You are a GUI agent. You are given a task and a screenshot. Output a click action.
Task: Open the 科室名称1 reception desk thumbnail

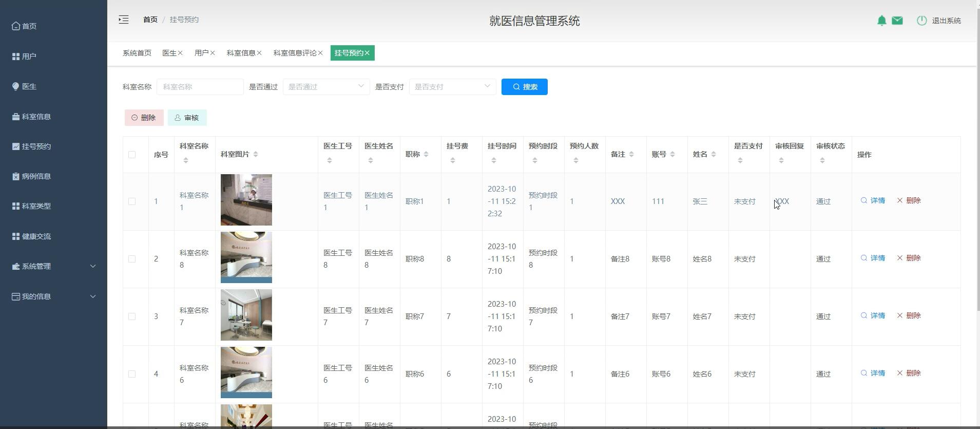pyautogui.click(x=246, y=200)
